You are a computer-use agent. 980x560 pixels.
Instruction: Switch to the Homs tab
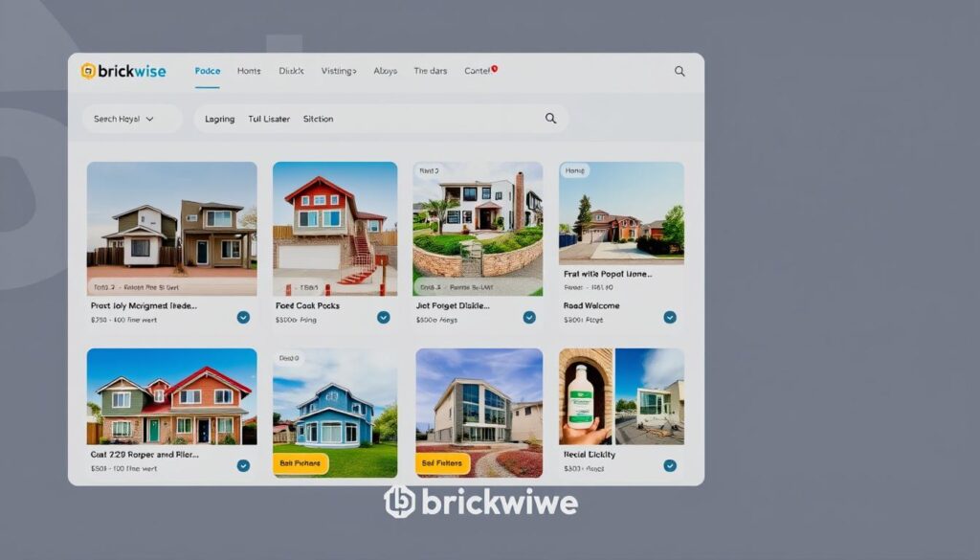249,71
